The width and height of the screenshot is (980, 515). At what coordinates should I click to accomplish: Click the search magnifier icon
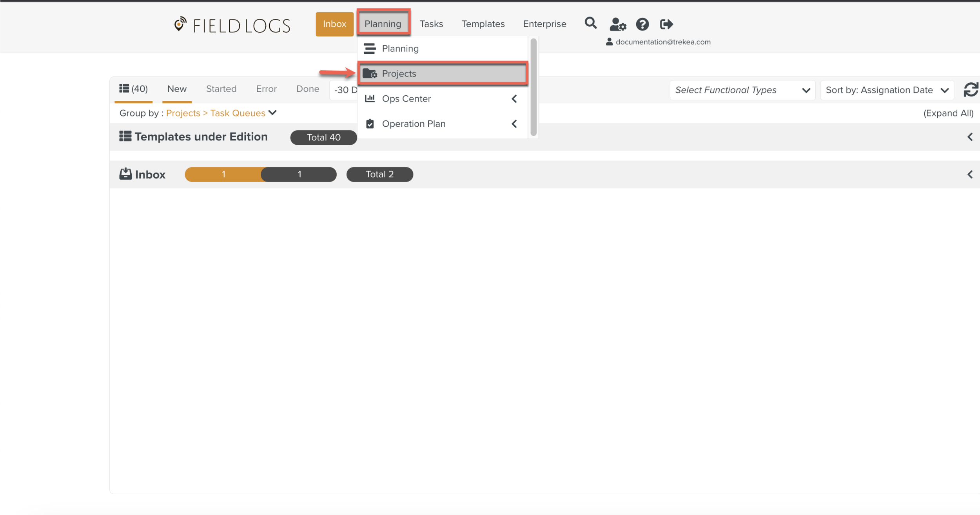click(x=590, y=24)
